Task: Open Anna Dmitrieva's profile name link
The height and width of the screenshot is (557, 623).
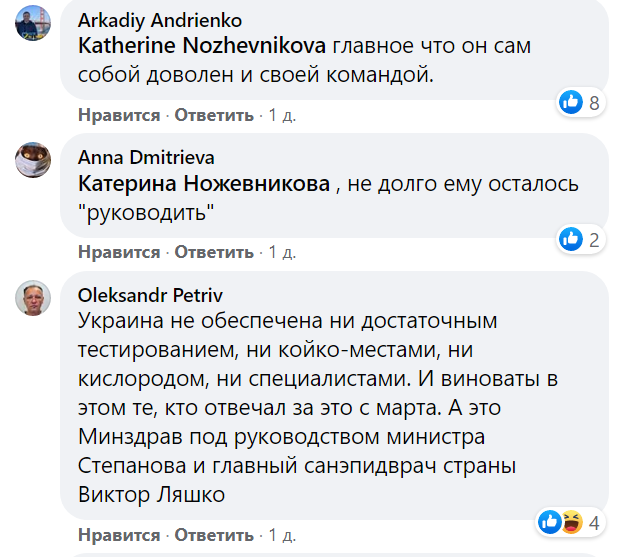Action: pyautogui.click(x=146, y=158)
